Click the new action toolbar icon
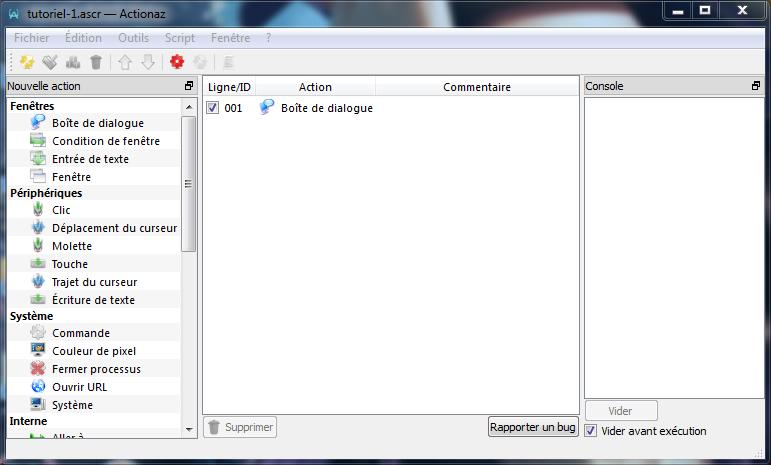 coord(27,62)
